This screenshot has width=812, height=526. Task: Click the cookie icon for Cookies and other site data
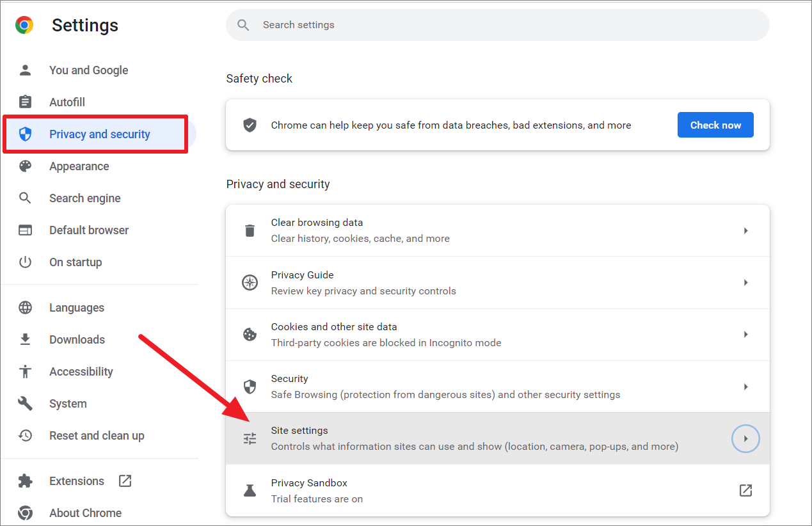coord(250,334)
